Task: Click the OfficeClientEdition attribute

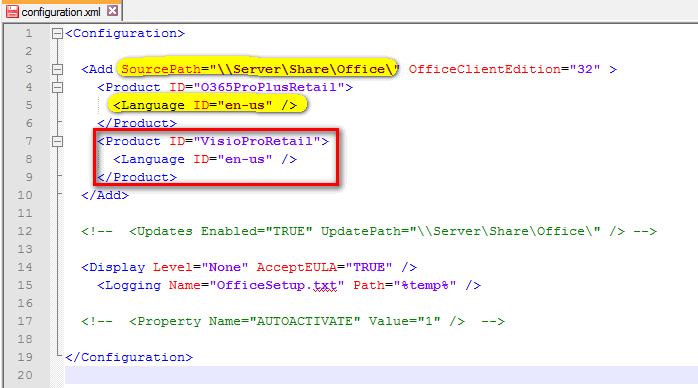Action: (484, 69)
